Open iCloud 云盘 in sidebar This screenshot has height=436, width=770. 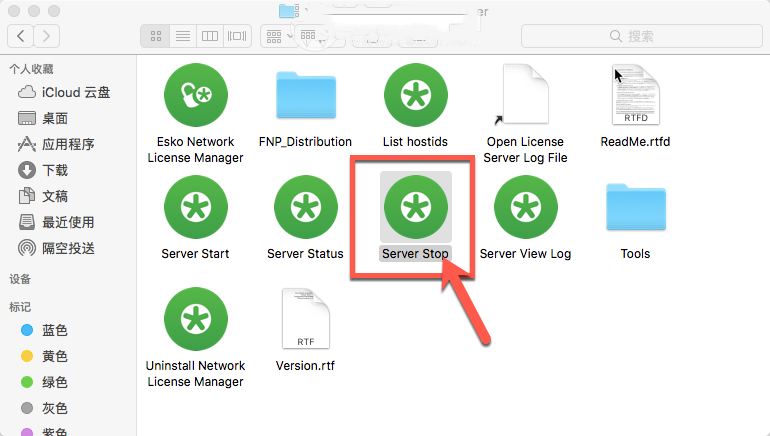(64, 92)
